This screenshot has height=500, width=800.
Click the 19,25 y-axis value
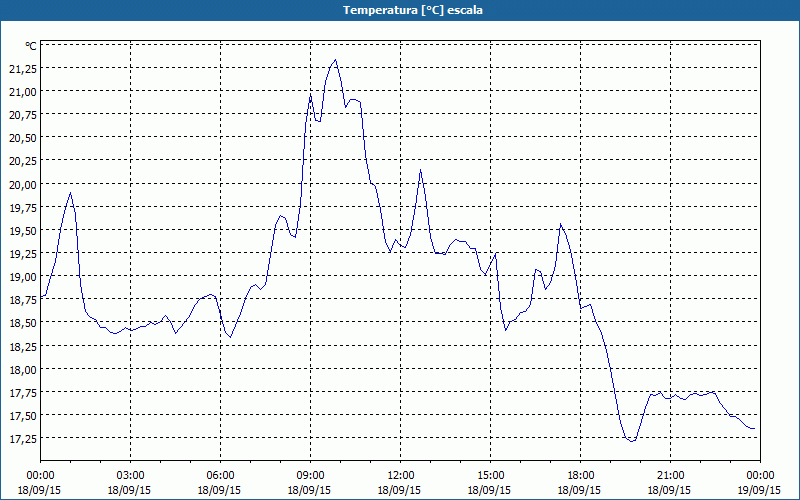(x=23, y=255)
